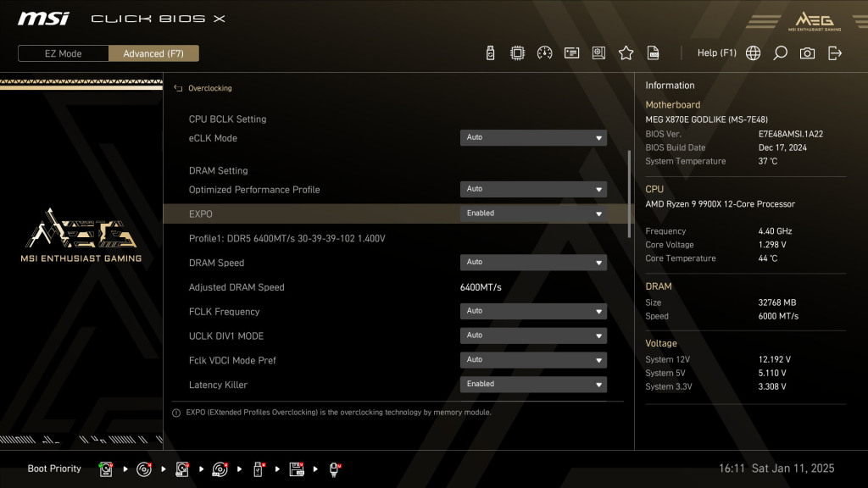The height and width of the screenshot is (488, 868).
Task: Click MEG X870E GODLIKE motherboard name
Action: pyautogui.click(x=706, y=119)
